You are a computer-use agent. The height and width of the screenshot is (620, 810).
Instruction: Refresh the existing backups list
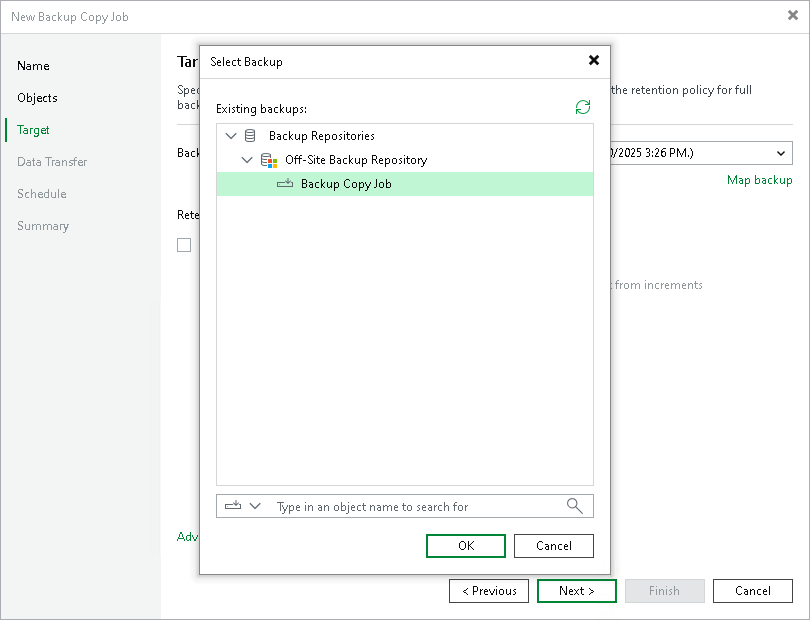click(x=583, y=107)
